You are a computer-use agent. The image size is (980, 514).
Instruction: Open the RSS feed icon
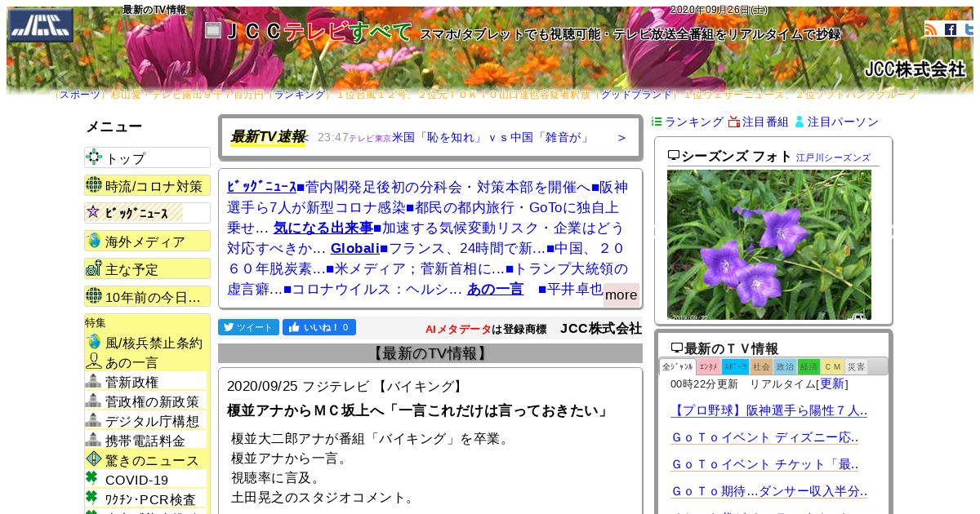point(931,29)
